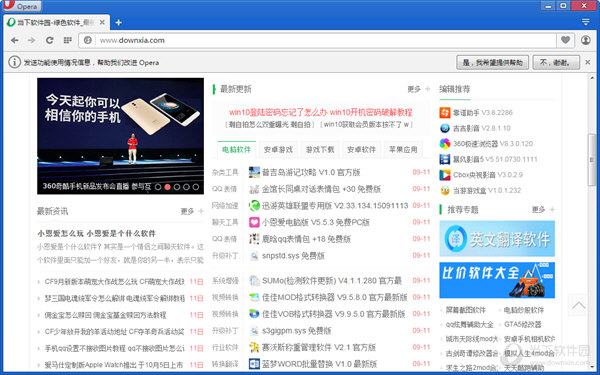Click the 小恩爱电脑版 heart icon
This screenshot has width=600, height=375.
coord(254,222)
